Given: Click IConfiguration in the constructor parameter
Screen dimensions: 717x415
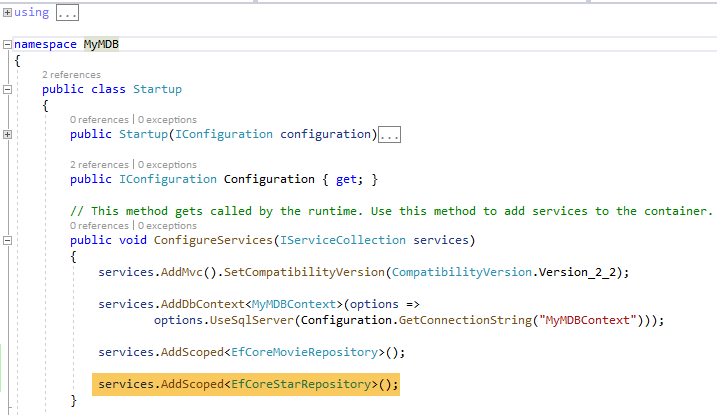Looking at the screenshot, I should point(224,134).
